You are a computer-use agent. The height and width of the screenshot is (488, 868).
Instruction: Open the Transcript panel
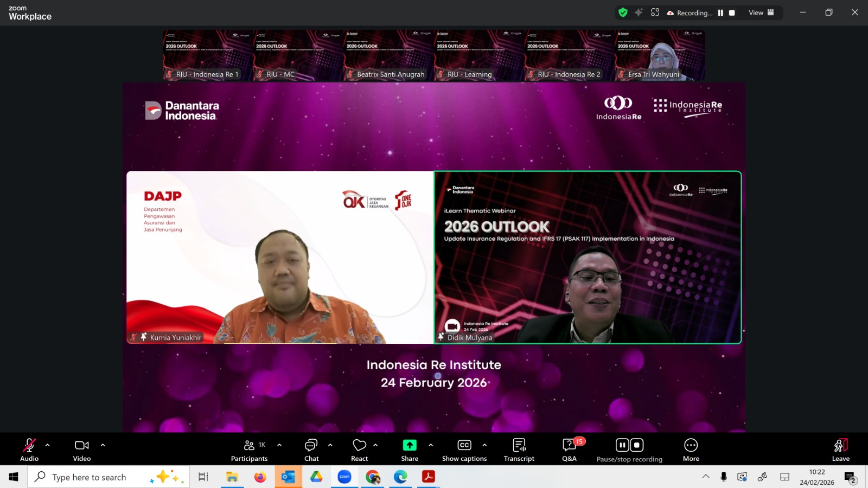click(519, 450)
